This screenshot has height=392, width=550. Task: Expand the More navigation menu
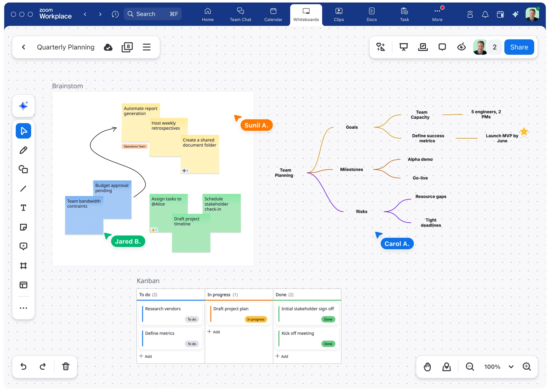(x=437, y=15)
